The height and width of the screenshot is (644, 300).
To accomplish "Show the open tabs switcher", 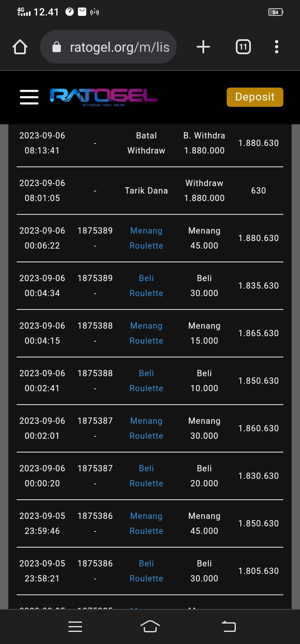I will [x=243, y=47].
